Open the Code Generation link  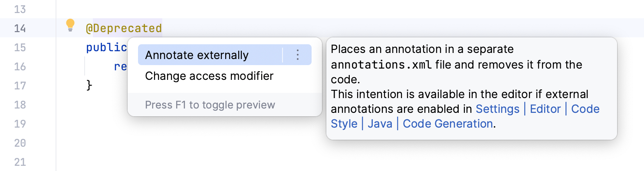click(x=447, y=124)
